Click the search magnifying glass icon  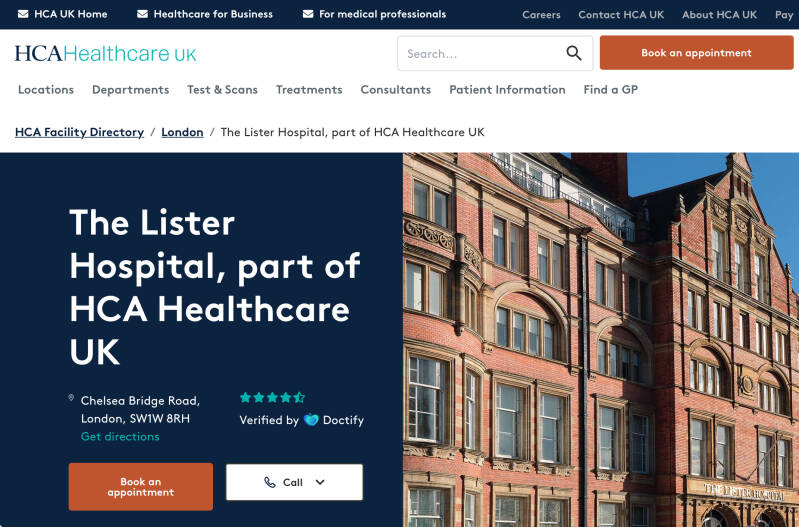tap(574, 53)
